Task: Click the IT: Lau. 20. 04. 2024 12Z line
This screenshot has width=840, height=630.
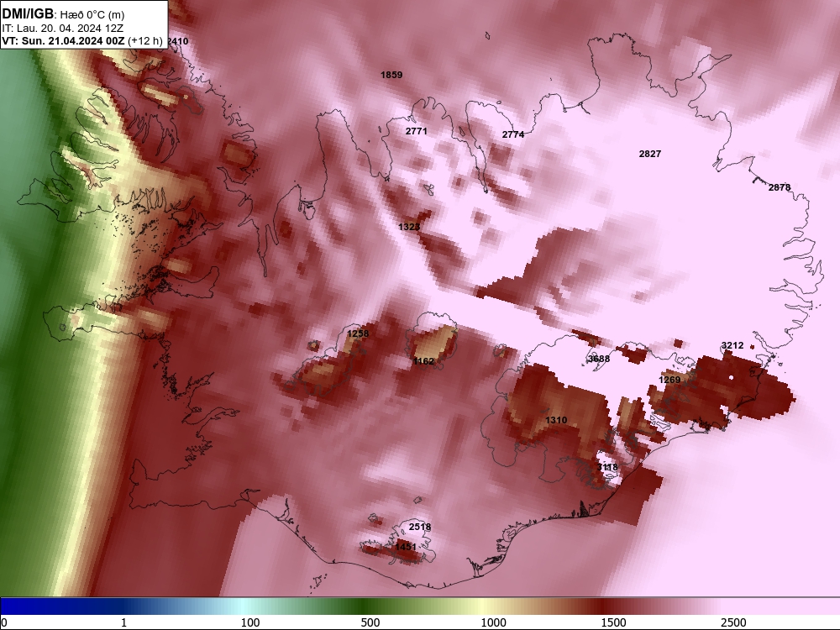Action: click(x=63, y=29)
